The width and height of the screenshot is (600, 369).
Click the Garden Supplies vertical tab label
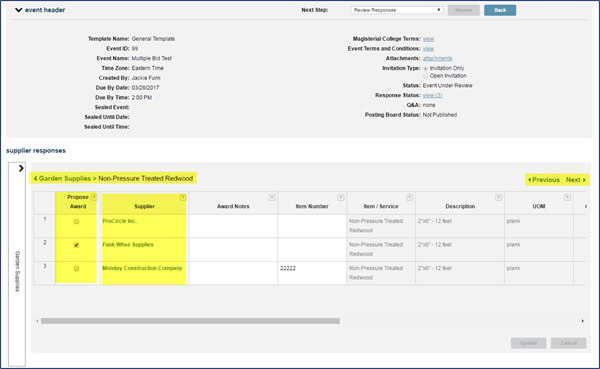pyautogui.click(x=17, y=271)
